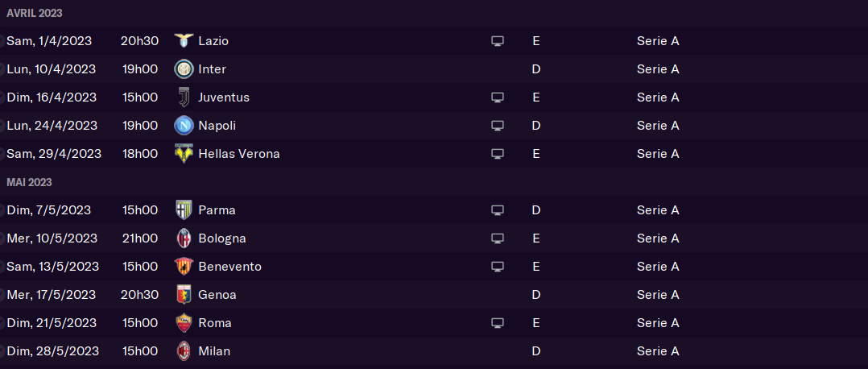Click the TV icon on Lazio fixture
This screenshot has width=868, height=369.
(497, 41)
